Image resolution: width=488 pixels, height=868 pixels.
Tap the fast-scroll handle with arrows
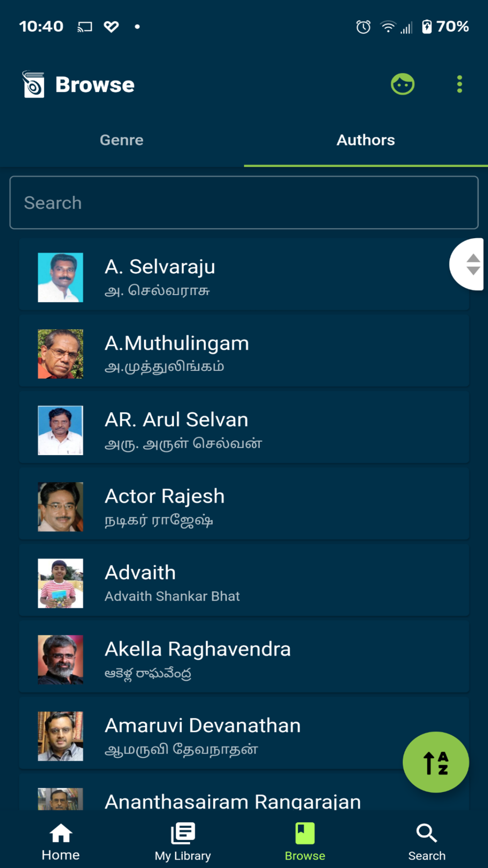[470, 264]
